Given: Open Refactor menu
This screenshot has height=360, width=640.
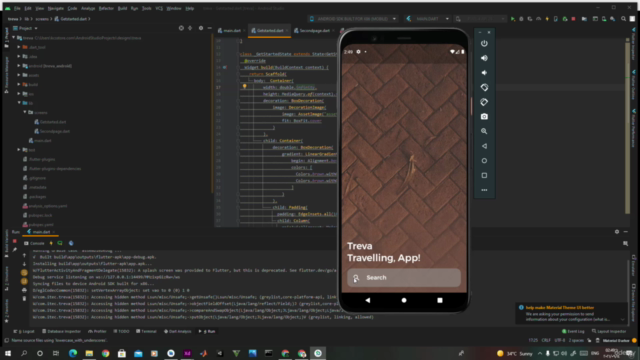Looking at the screenshot, I should coord(106,8).
